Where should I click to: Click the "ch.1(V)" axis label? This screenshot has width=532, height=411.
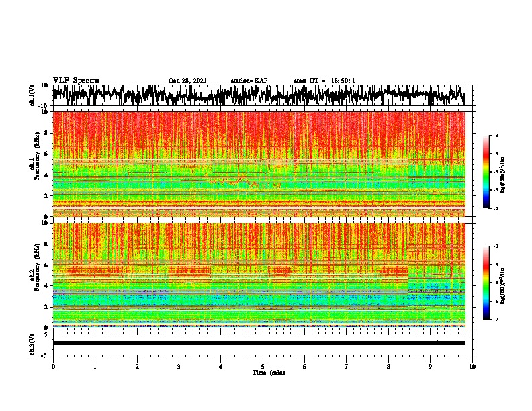(32, 95)
